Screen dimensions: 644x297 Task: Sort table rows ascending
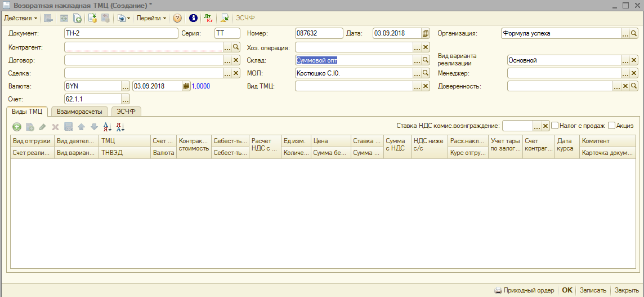108,127
